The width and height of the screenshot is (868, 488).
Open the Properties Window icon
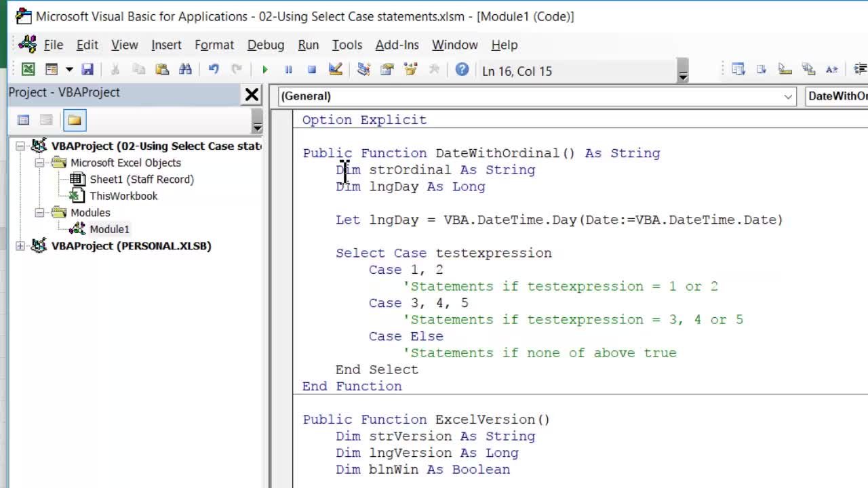(387, 69)
